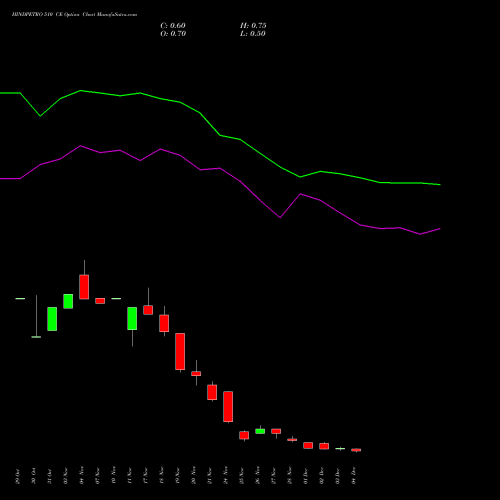
Task: Click the HINDPETRO 510 CE chart title
Action: 74,15
